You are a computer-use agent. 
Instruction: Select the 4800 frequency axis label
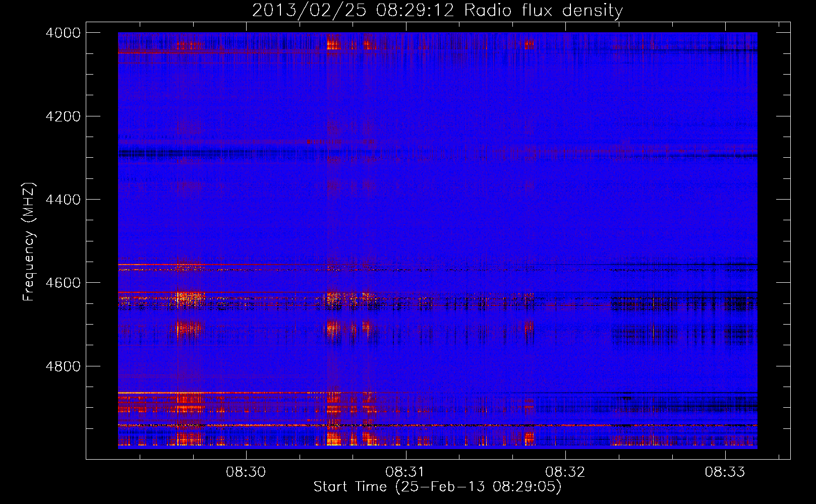pos(63,366)
